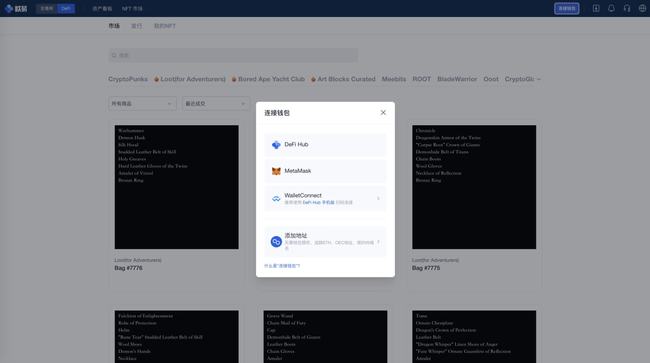Select the DeFi Hub wallet option
The width and height of the screenshot is (650, 363).
(325, 145)
